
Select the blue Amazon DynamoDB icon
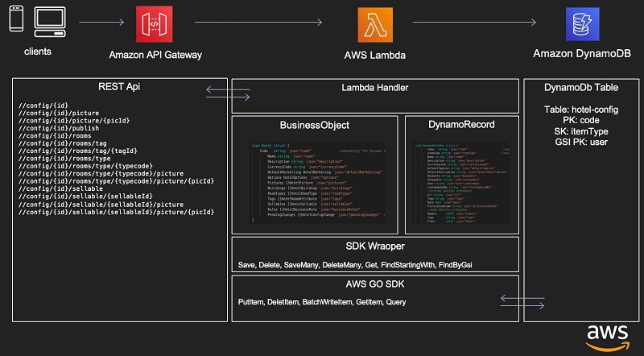tap(582, 24)
